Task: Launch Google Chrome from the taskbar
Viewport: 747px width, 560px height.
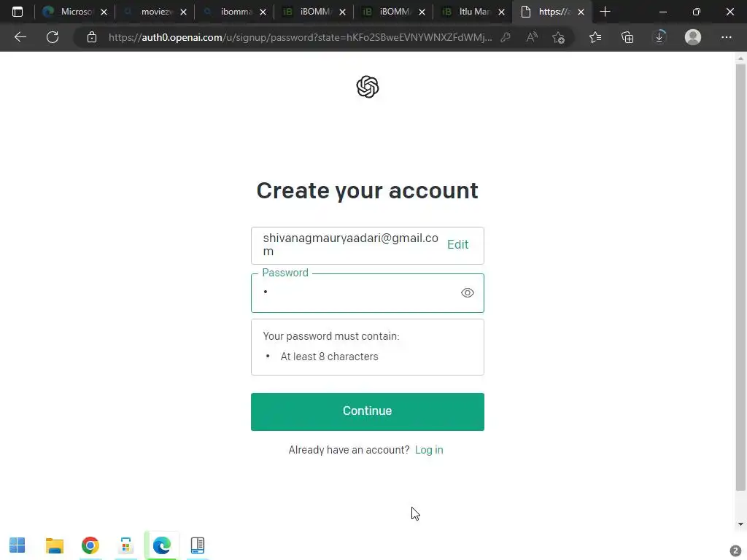Action: pos(90,545)
